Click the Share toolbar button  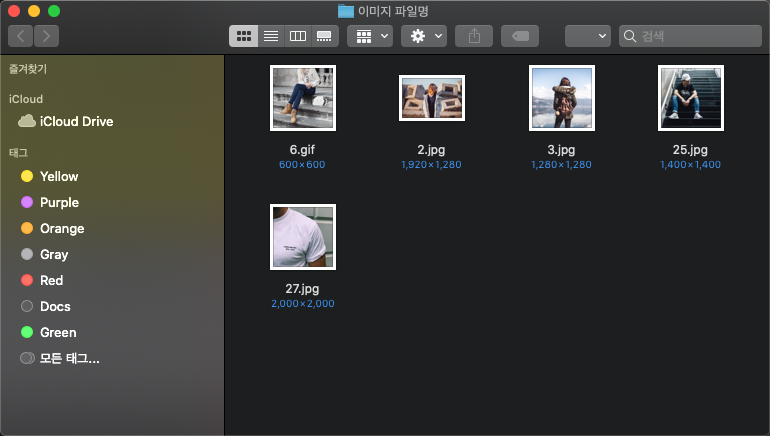click(474, 36)
